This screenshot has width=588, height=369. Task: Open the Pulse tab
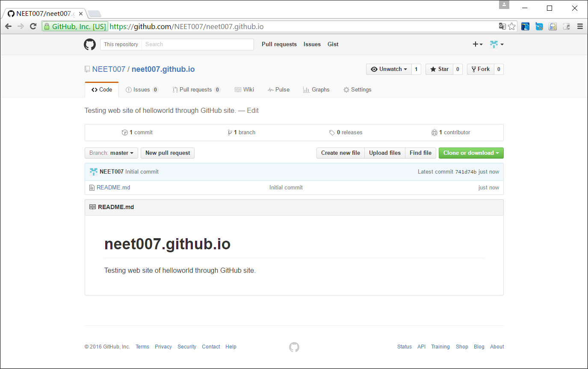[x=278, y=90]
